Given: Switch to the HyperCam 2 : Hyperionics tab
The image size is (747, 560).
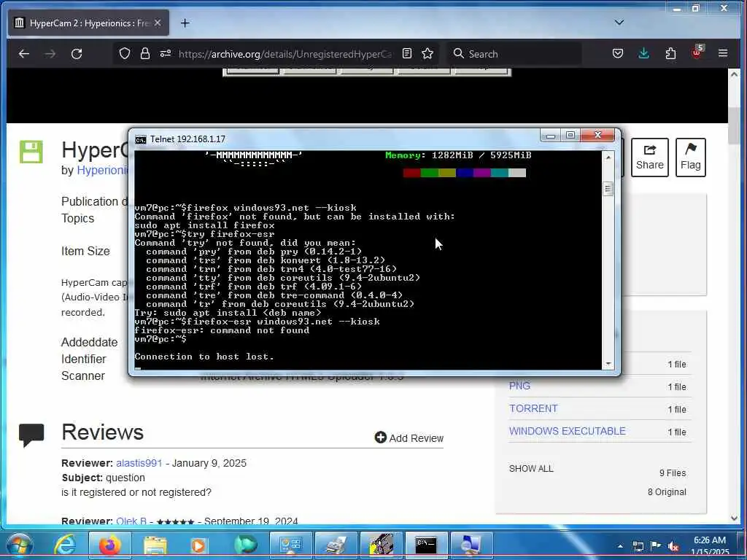Looking at the screenshot, I should (x=88, y=23).
